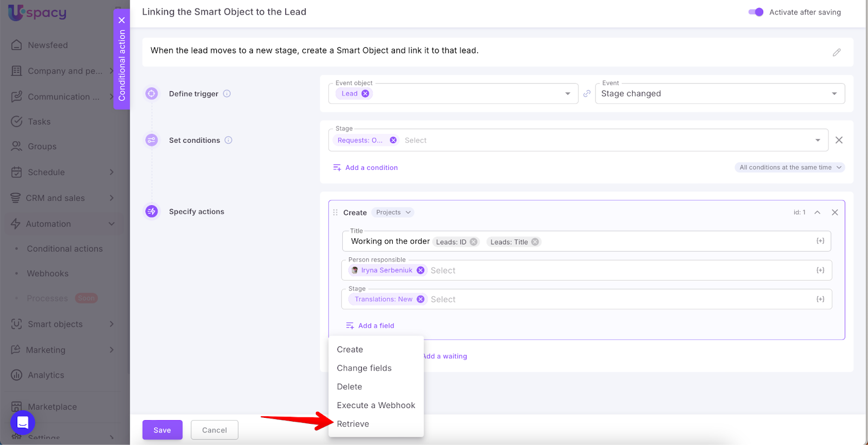Click the Save button
The width and height of the screenshot is (868, 445).
(162, 430)
